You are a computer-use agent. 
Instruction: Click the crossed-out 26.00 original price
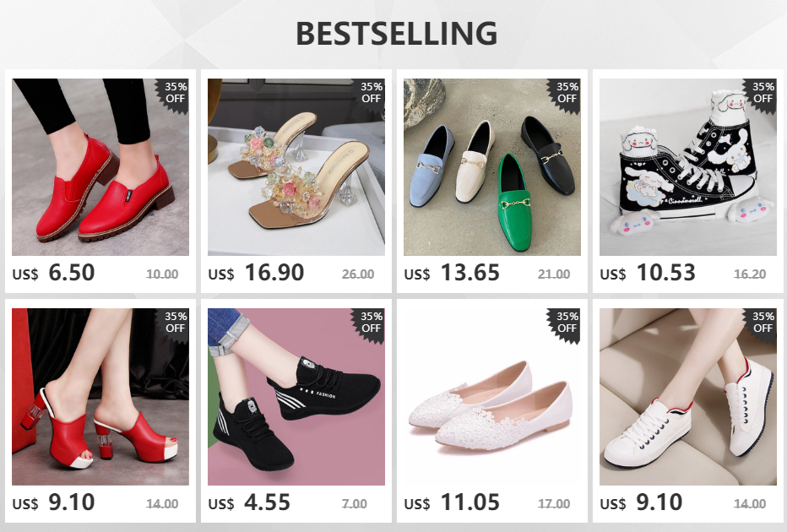(x=358, y=274)
